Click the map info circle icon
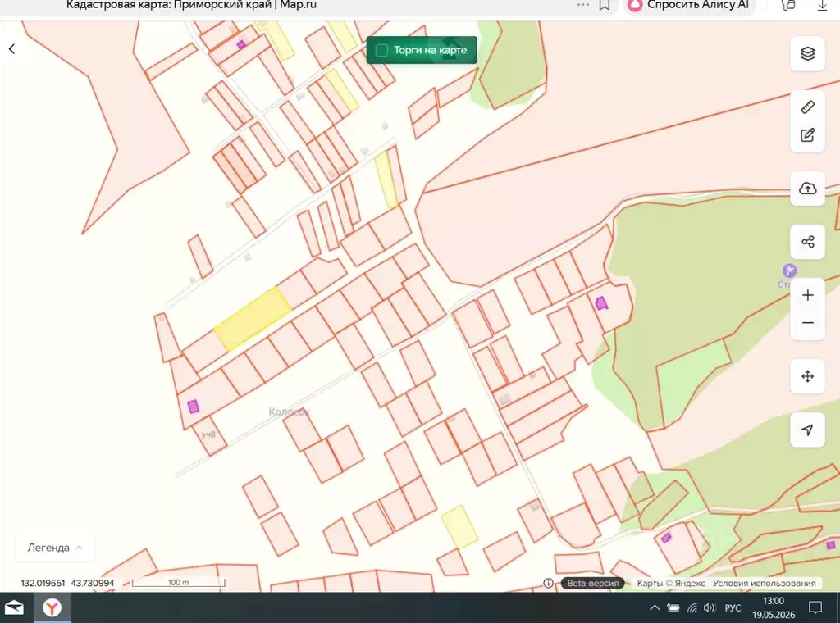Screen dimensions: 840x623 click(548, 583)
